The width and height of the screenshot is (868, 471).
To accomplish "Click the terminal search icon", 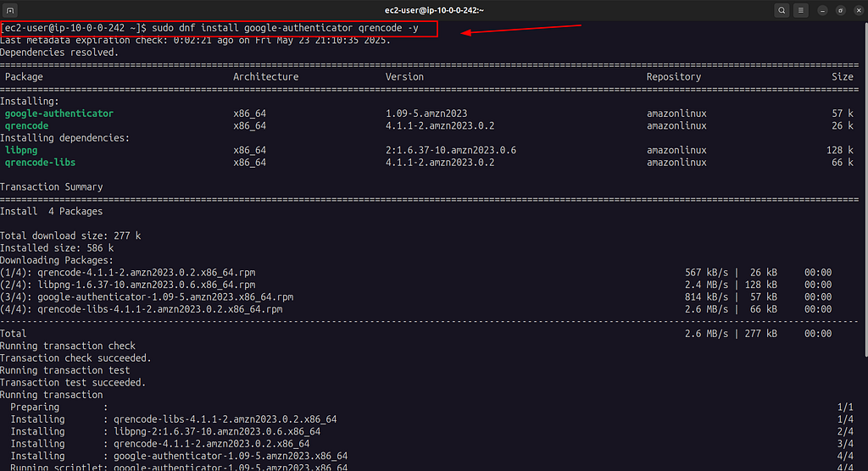I will (x=781, y=10).
